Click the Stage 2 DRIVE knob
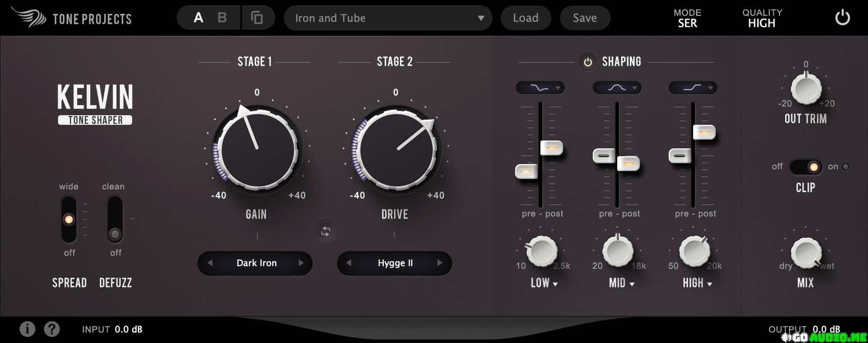 (396, 149)
